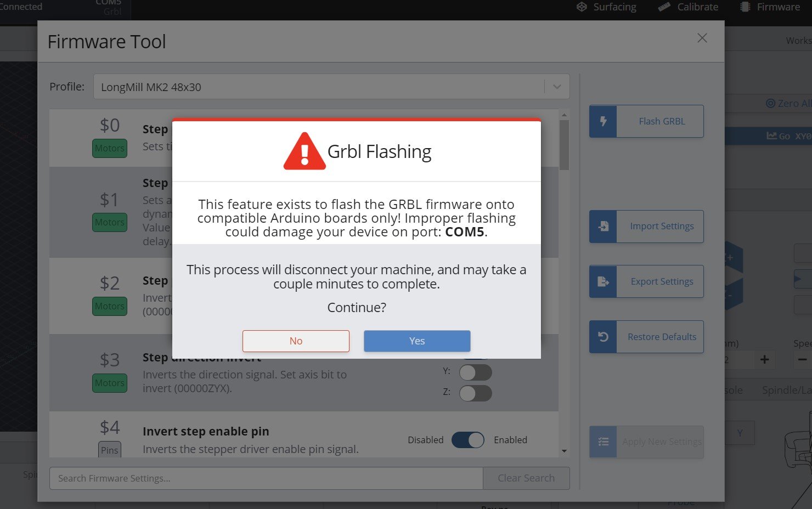Image resolution: width=812 pixels, height=509 pixels.
Task: Open LongMill MK2 48x30 profile selector
Action: [x=318, y=87]
